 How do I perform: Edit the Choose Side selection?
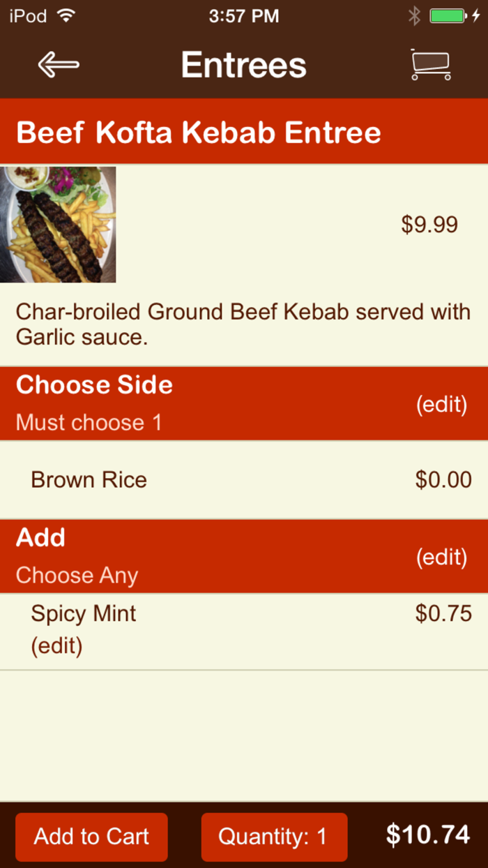pos(442,405)
